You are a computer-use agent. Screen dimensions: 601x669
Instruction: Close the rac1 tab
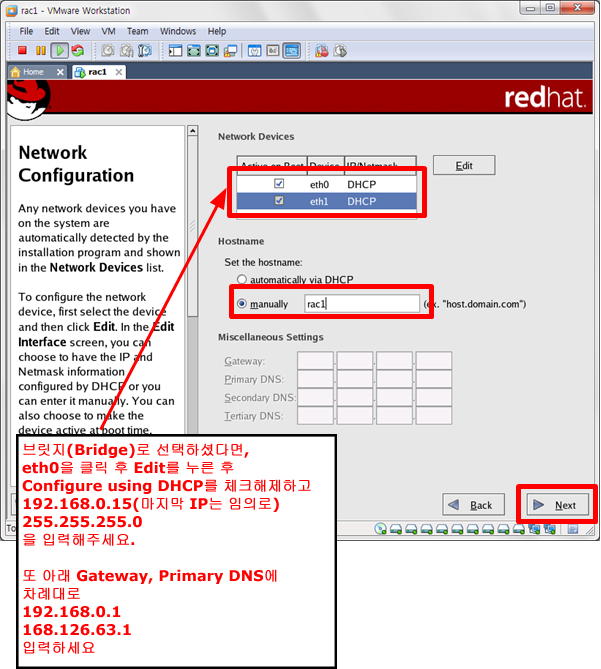coord(119,72)
